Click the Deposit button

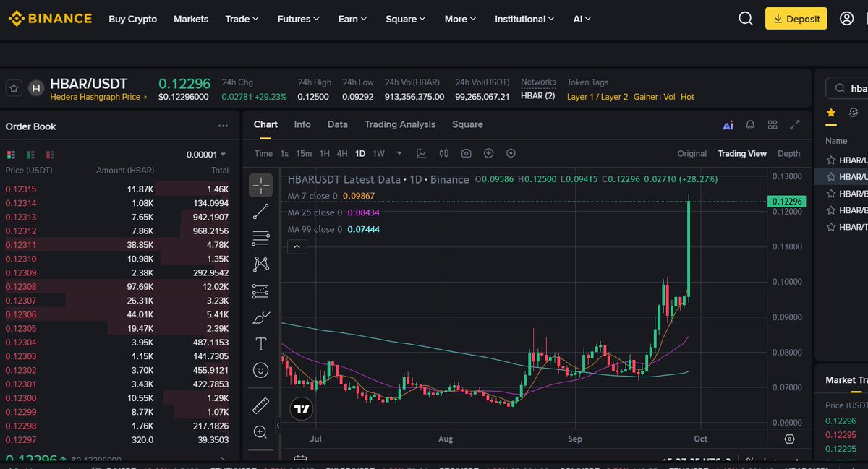796,19
